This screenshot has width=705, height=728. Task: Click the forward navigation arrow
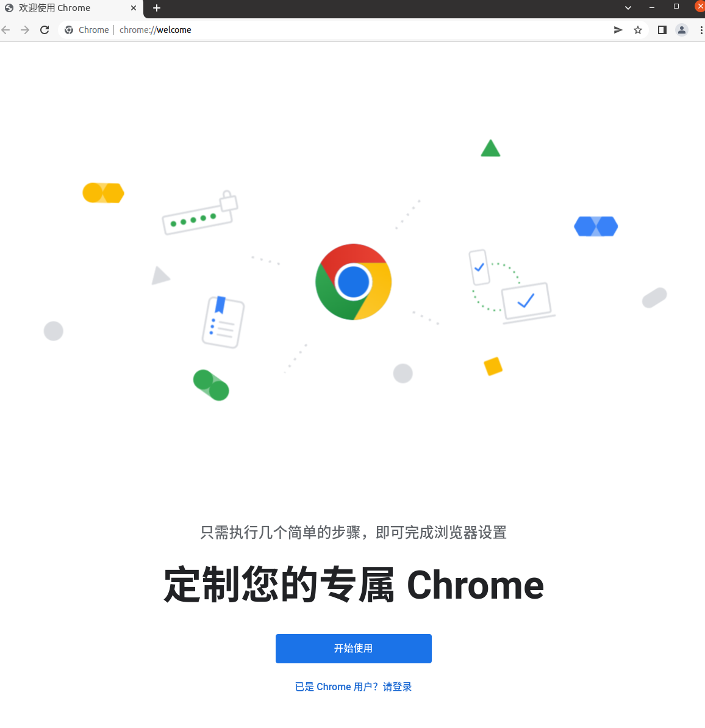click(x=25, y=30)
